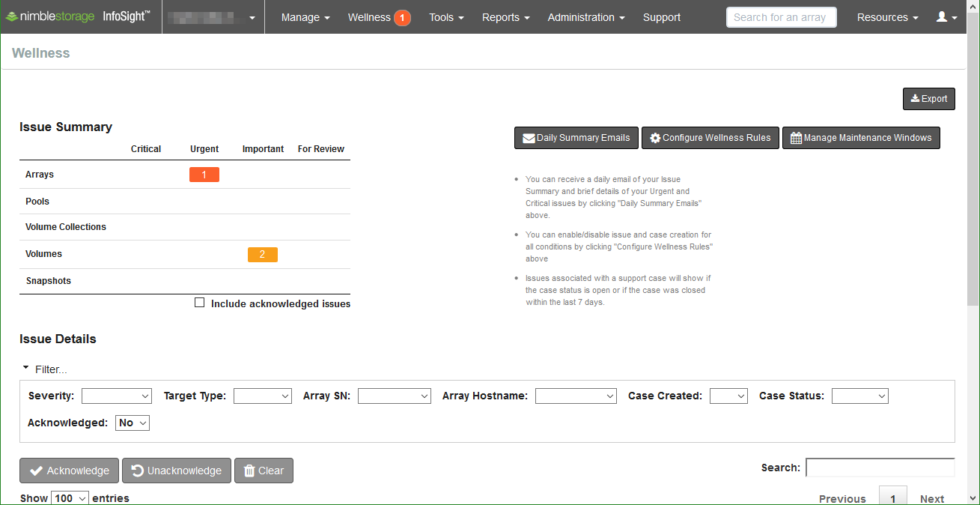Open the Array SN dropdown

(395, 396)
